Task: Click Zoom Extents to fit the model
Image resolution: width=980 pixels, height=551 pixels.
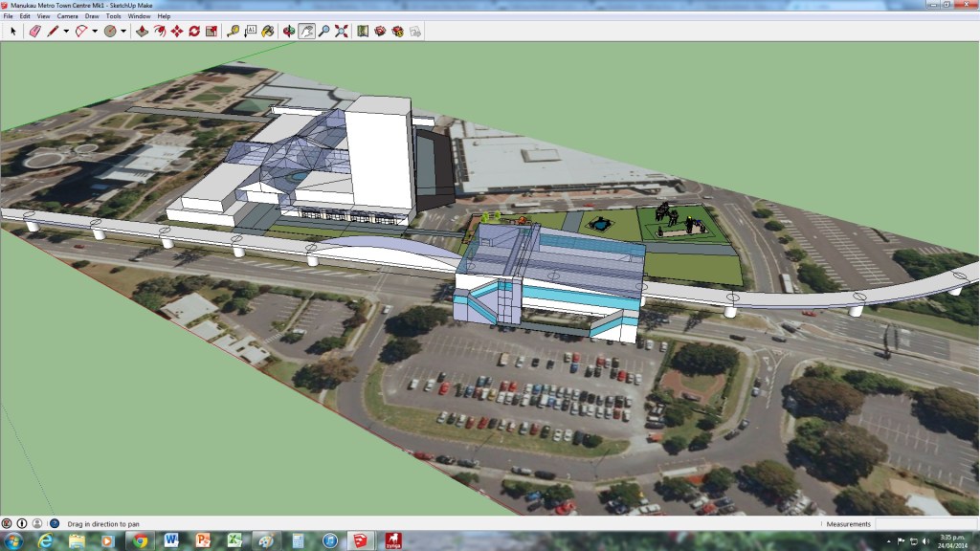Action: coord(342,30)
